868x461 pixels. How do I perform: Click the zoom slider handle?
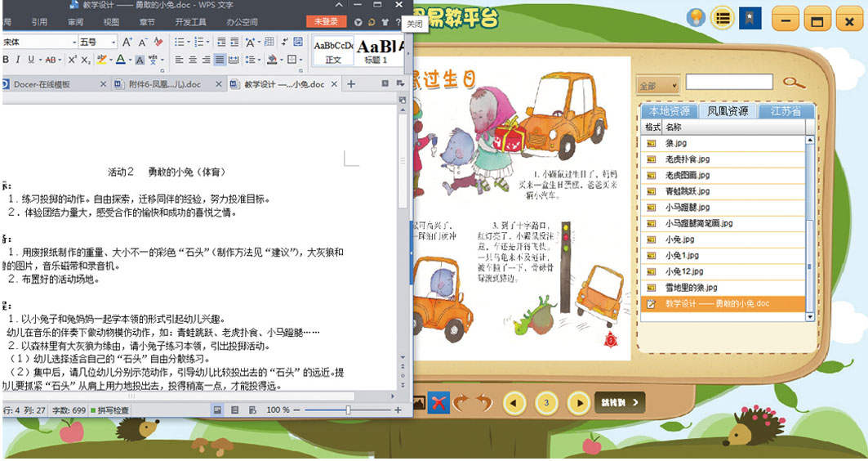(x=348, y=410)
